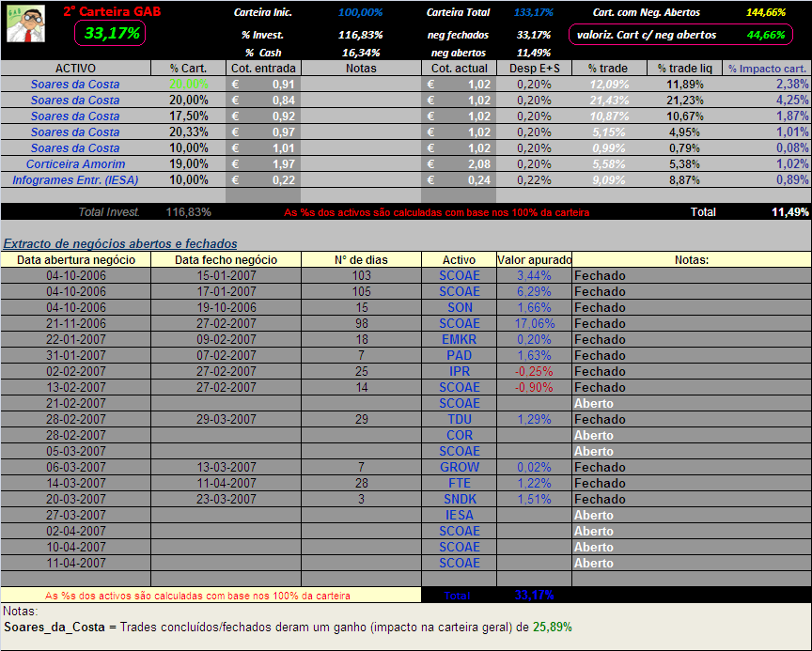This screenshot has width=812, height=651.
Task: Click the red -0,90% value
Action: 534,388
